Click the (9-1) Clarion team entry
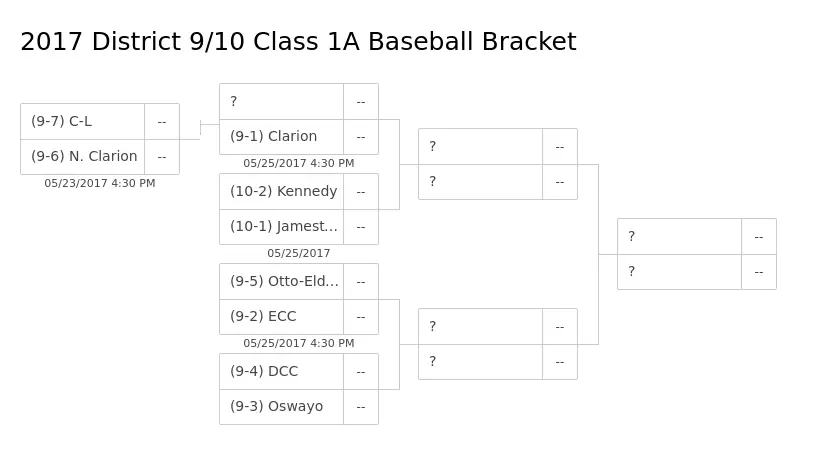 281,137
